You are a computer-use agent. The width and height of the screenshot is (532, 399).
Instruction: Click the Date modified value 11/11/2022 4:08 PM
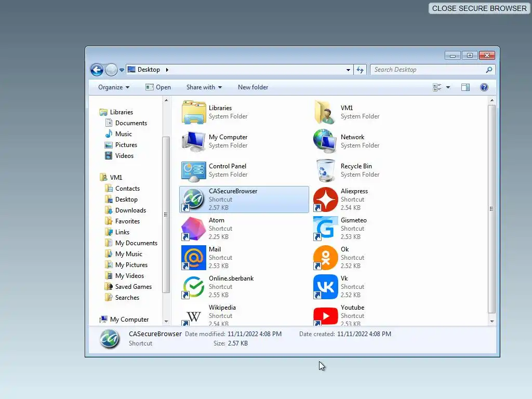click(255, 334)
